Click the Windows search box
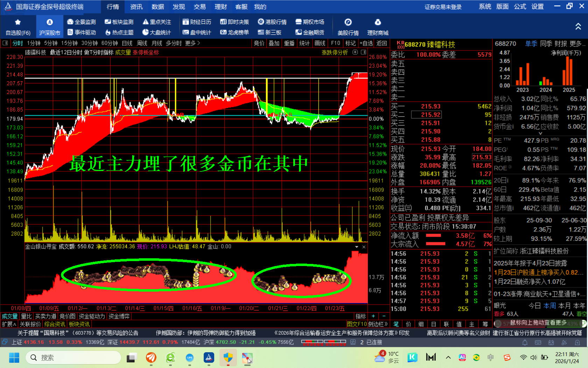This screenshot has height=368, width=588. coord(73,357)
